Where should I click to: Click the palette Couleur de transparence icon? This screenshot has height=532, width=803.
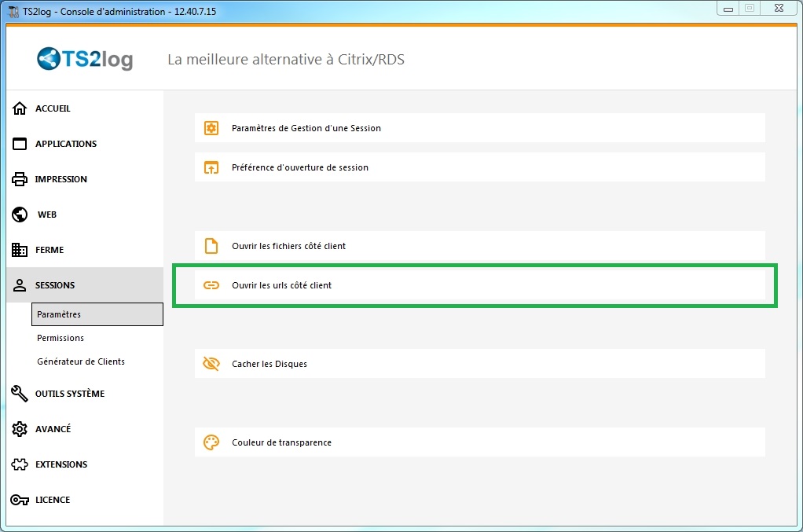click(x=211, y=442)
